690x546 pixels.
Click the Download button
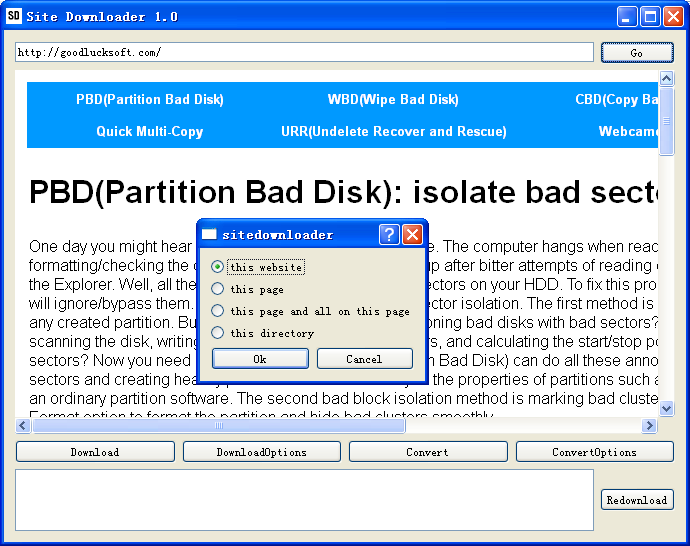click(x=95, y=452)
